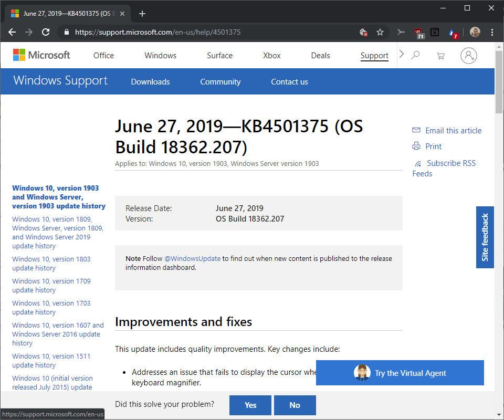The image size is (504, 420).
Task: Click the blocked cookies icon
Action: (x=363, y=32)
